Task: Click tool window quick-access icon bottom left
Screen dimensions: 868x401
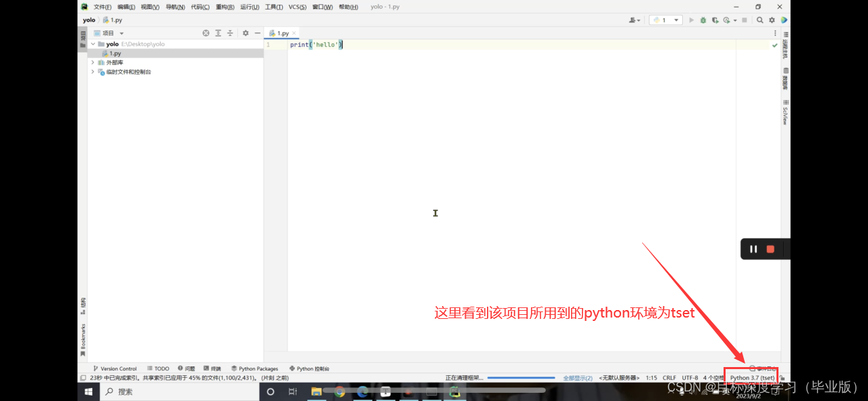Action: pyautogui.click(x=83, y=377)
